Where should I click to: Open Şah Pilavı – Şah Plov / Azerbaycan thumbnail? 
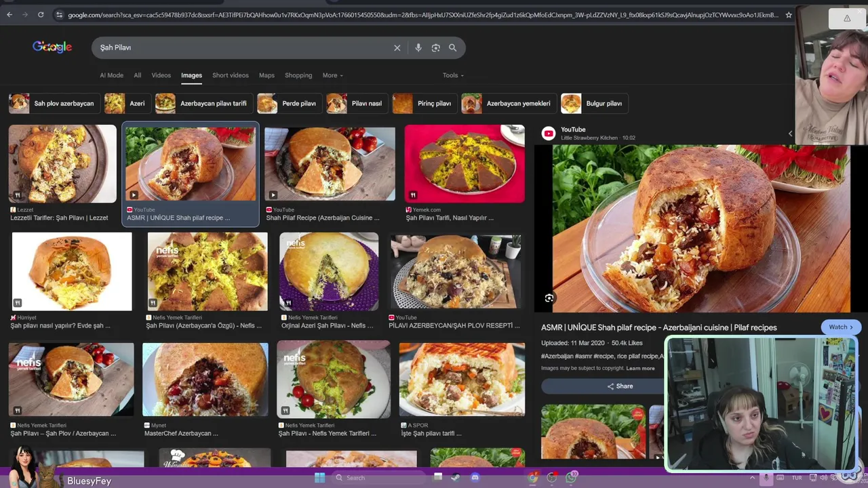(71, 380)
